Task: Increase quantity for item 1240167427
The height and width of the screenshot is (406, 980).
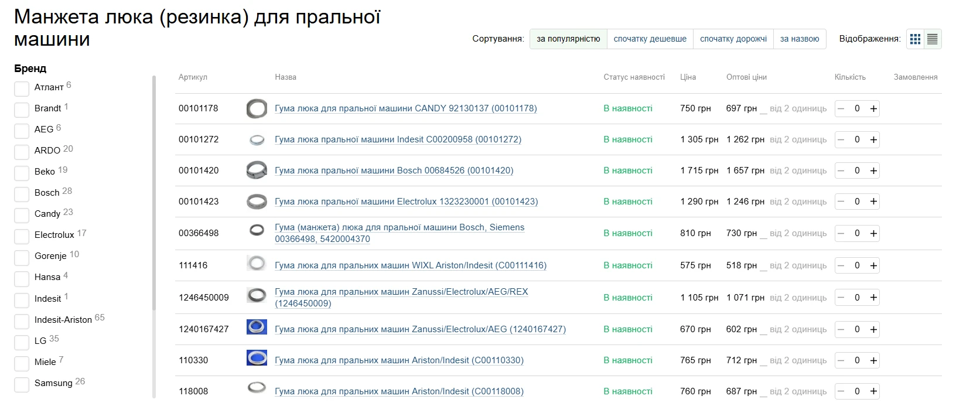Action: [x=873, y=329]
